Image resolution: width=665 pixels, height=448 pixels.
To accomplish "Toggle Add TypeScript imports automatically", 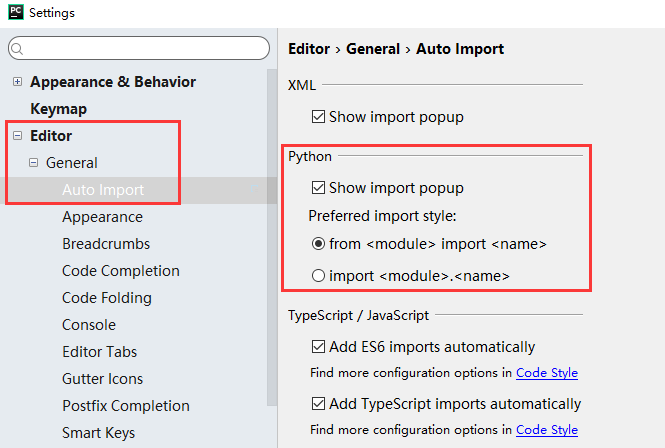I will point(319,405).
